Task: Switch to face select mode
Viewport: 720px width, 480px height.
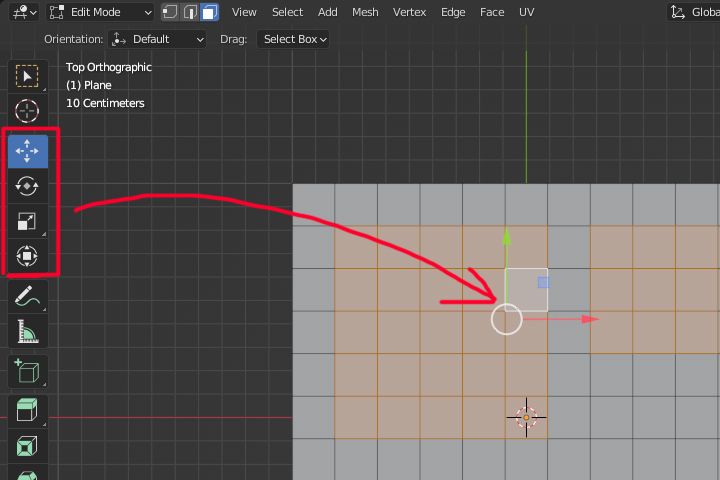Action: (209, 12)
